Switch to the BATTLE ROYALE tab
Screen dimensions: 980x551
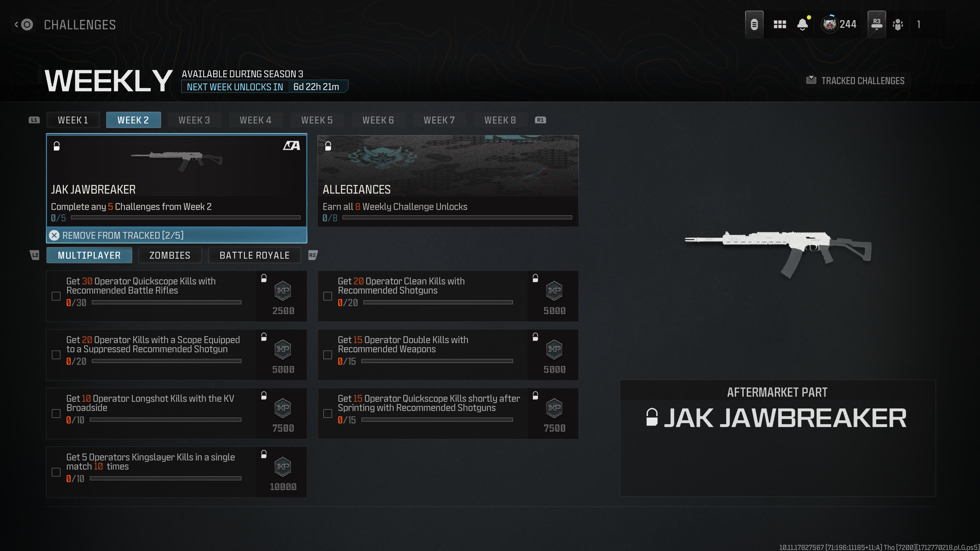(254, 256)
